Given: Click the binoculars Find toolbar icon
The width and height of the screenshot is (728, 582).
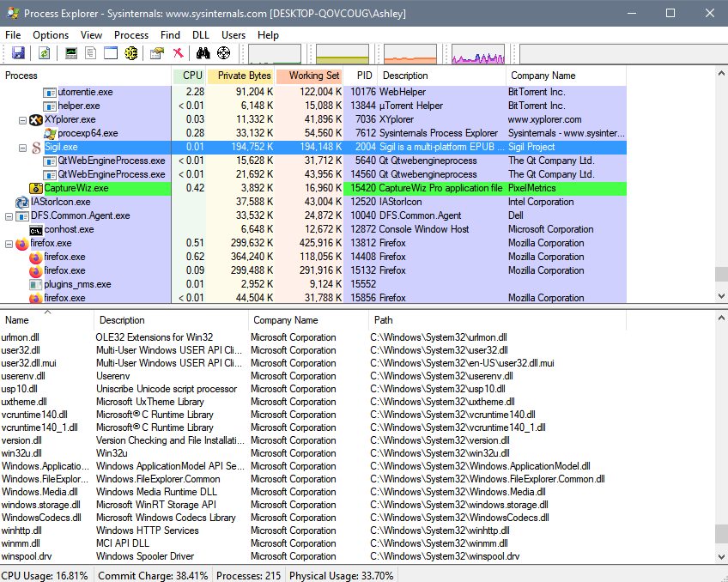Looking at the screenshot, I should click(203, 53).
